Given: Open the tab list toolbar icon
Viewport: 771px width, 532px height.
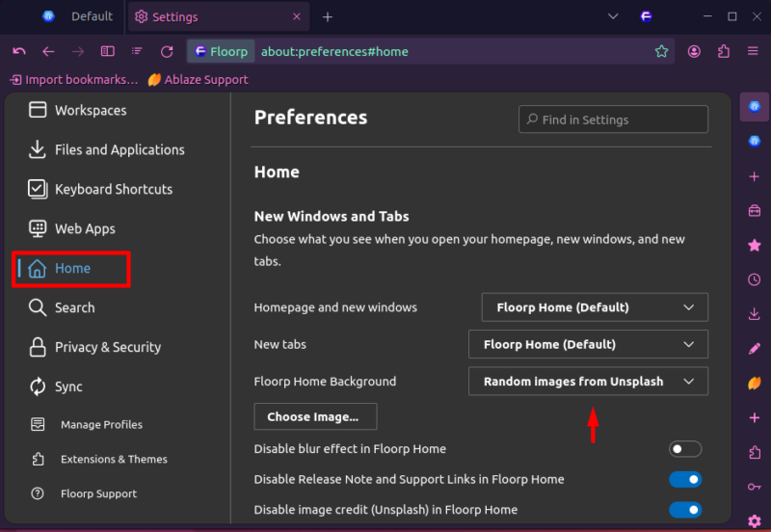Looking at the screenshot, I should [x=137, y=51].
